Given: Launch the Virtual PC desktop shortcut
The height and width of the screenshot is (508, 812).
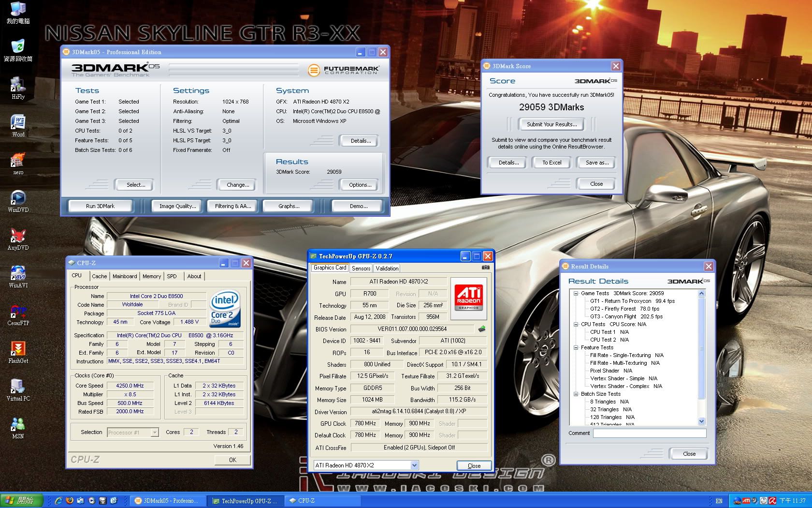Looking at the screenshot, I should pyautogui.click(x=18, y=390).
